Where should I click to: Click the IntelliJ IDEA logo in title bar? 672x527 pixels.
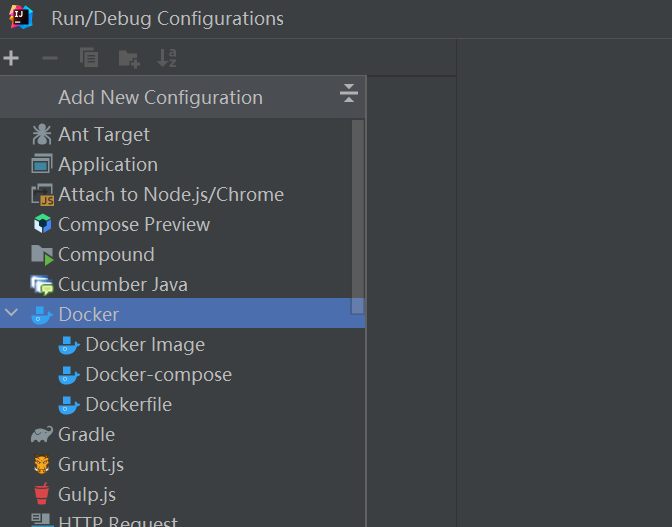[21, 18]
